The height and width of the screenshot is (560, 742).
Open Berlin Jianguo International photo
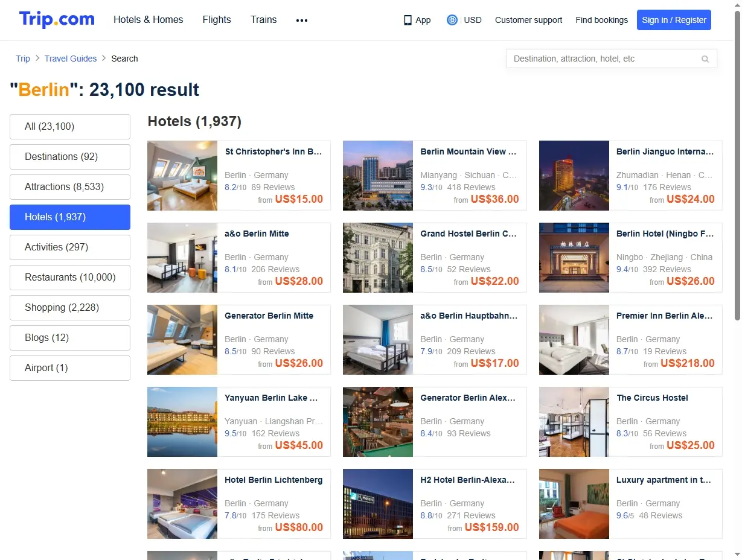pyautogui.click(x=574, y=176)
